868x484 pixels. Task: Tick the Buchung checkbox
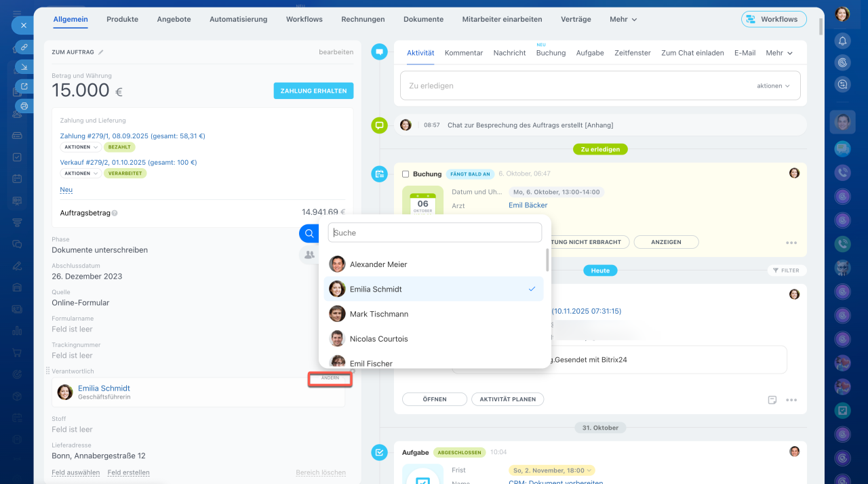click(406, 174)
